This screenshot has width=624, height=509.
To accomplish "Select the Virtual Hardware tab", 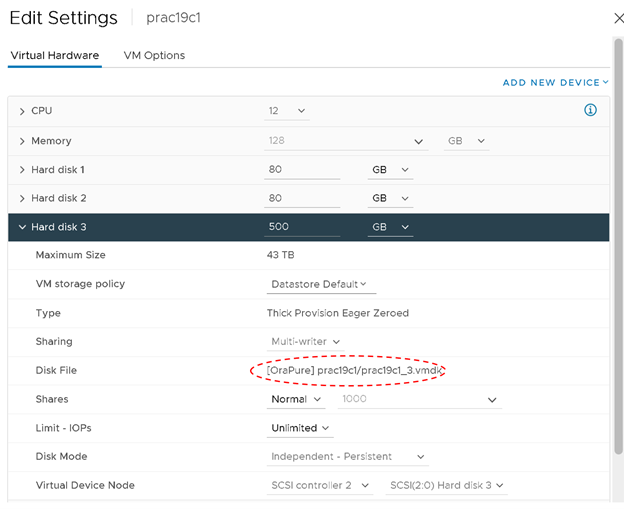I will pos(55,55).
